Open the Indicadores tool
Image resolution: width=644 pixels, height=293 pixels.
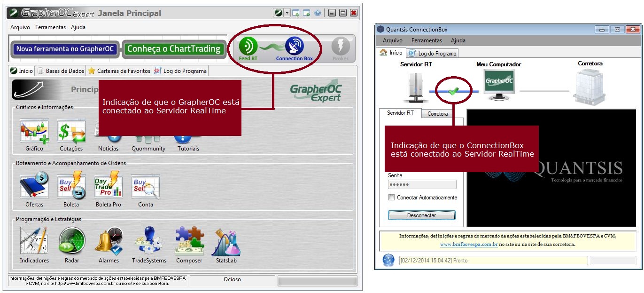pos(34,245)
